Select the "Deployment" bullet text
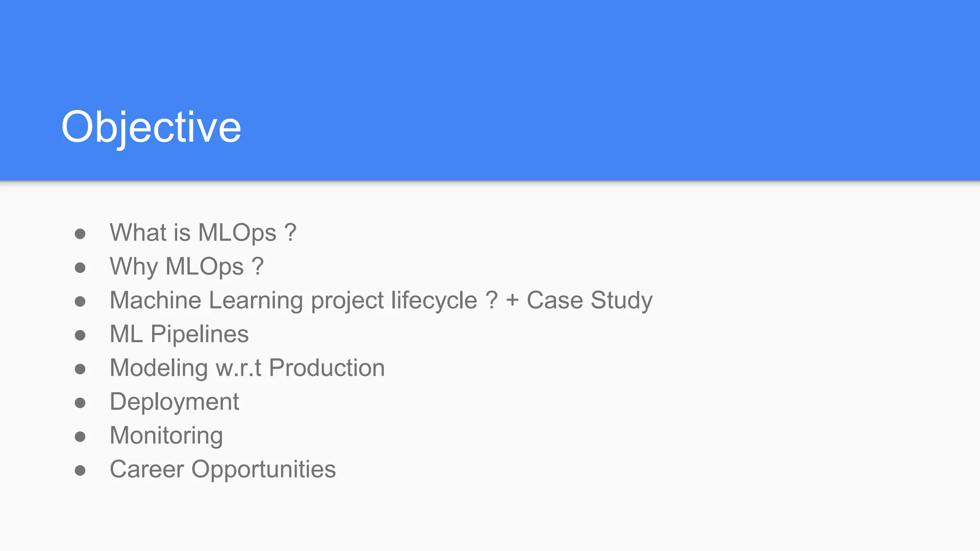 pyautogui.click(x=174, y=402)
